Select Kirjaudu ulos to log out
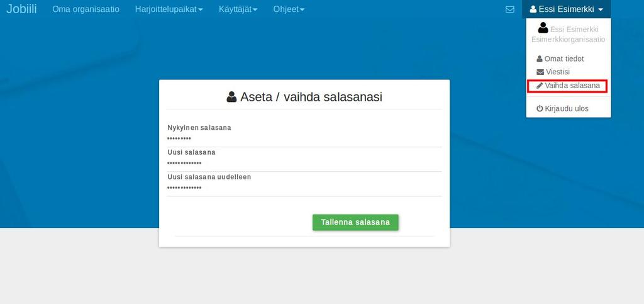Image resolution: width=644 pixels, height=304 pixels. pos(562,109)
